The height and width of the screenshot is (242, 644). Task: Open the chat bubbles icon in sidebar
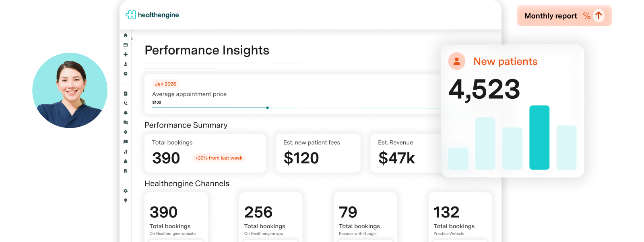[126, 123]
